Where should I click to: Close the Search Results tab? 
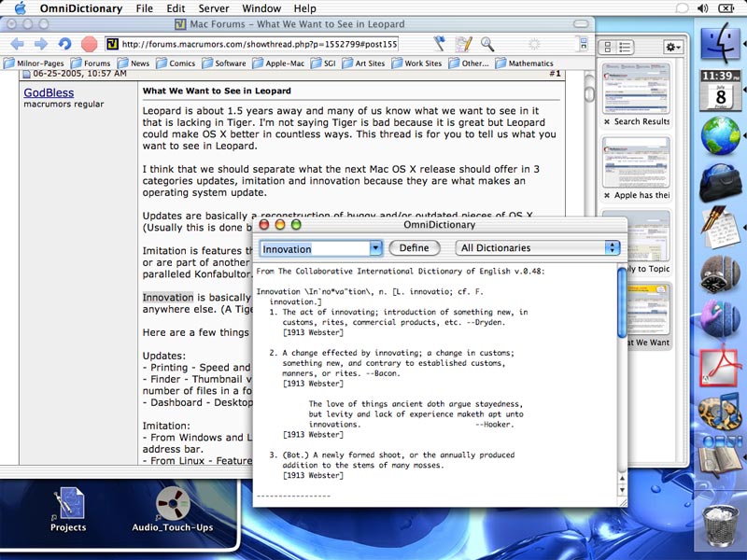click(606, 122)
